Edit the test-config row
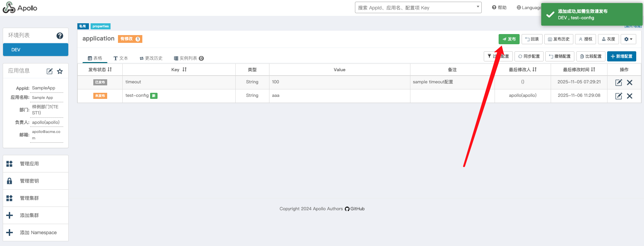 [x=619, y=96]
